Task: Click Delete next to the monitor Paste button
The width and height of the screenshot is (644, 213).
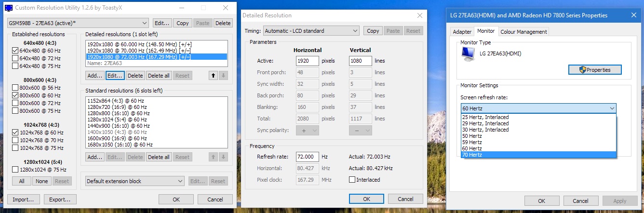Action: [223, 23]
